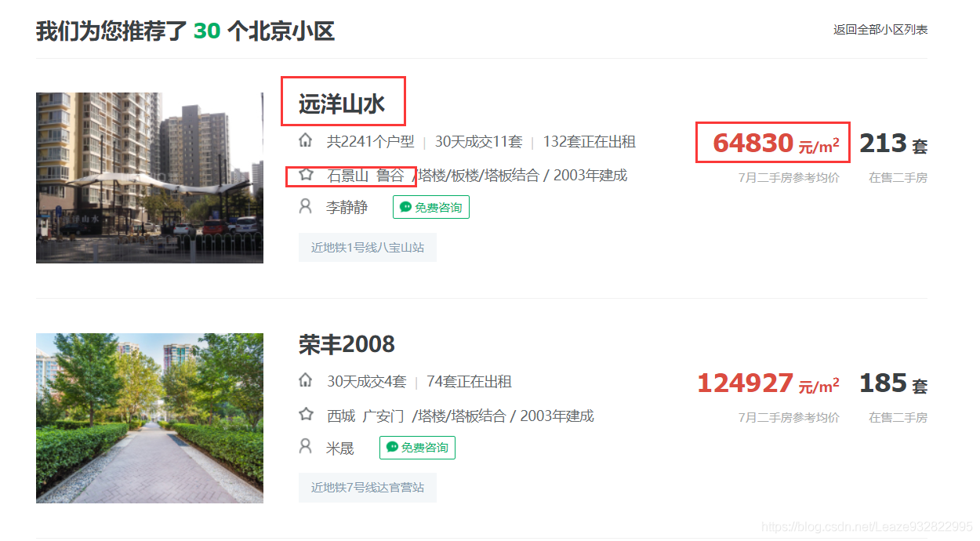Click the person icon beside 李静静
The height and width of the screenshot is (541, 980).
click(306, 206)
